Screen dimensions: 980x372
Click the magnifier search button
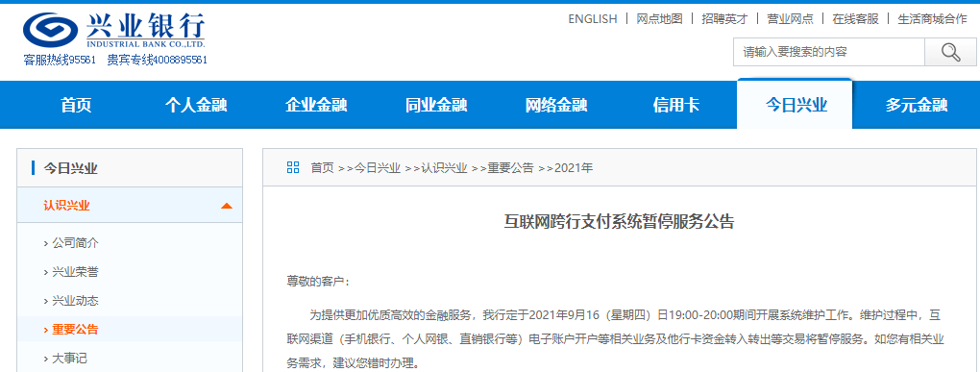pos(950,52)
